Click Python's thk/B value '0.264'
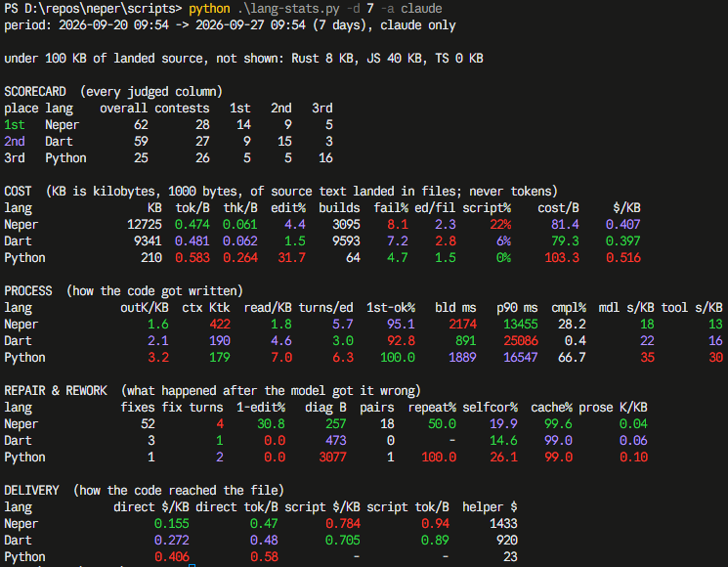Viewport: 728px width, 567px height. (240, 258)
